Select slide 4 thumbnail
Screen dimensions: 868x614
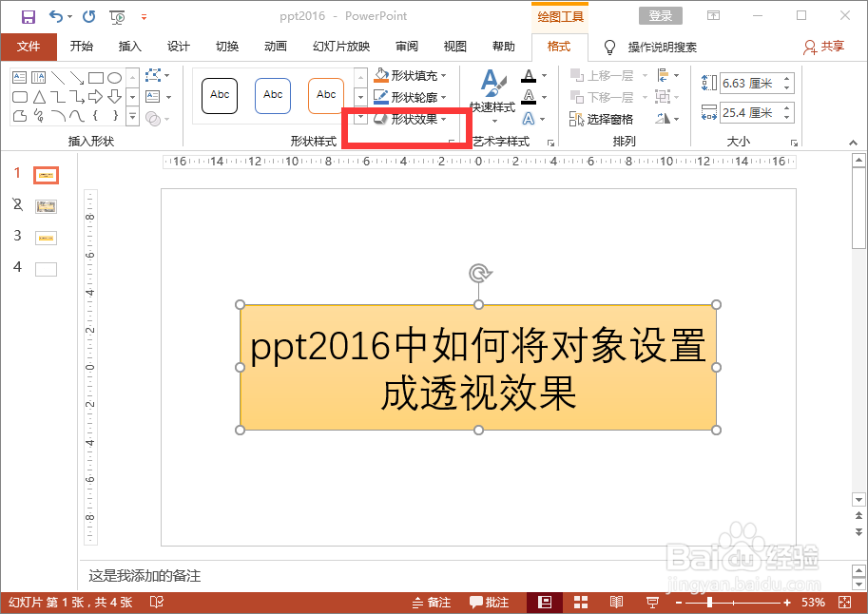click(46, 269)
